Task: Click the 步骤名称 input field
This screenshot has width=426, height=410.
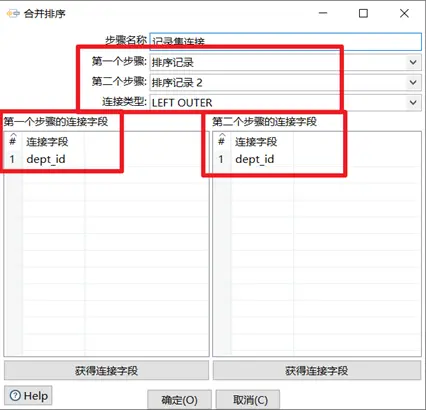Action: pyautogui.click(x=286, y=42)
